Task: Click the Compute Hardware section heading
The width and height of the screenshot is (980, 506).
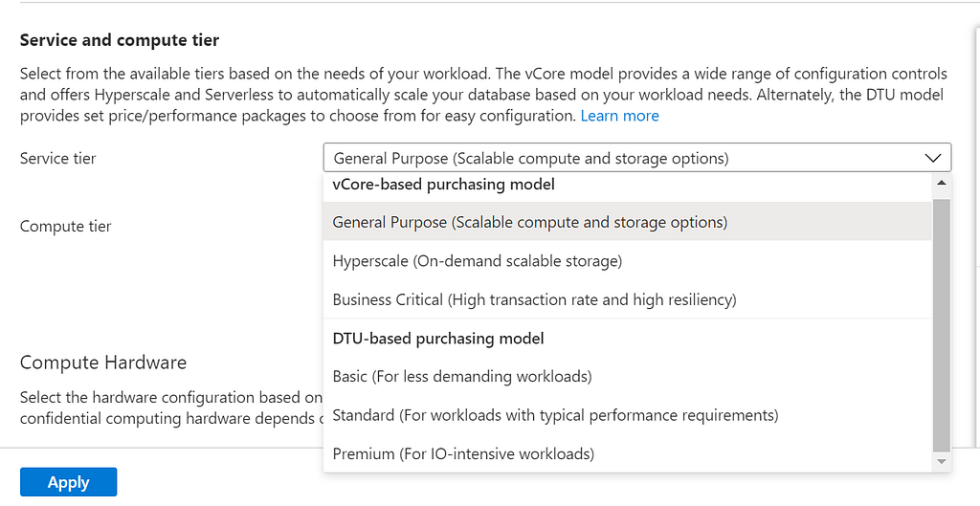Action: tap(103, 363)
